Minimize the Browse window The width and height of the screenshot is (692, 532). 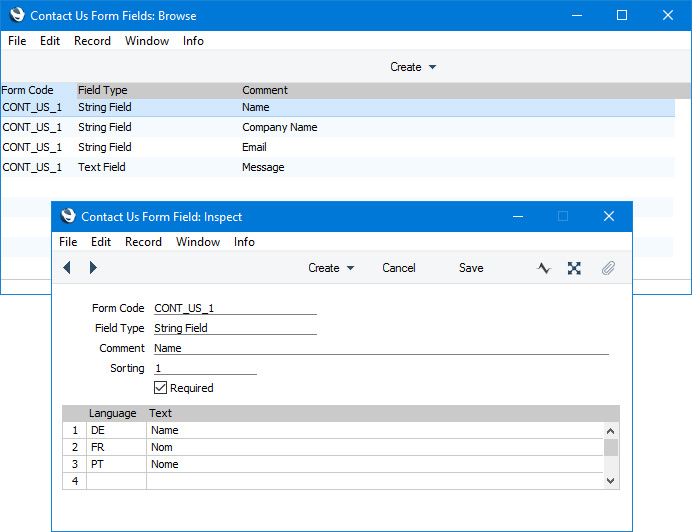[x=577, y=15]
